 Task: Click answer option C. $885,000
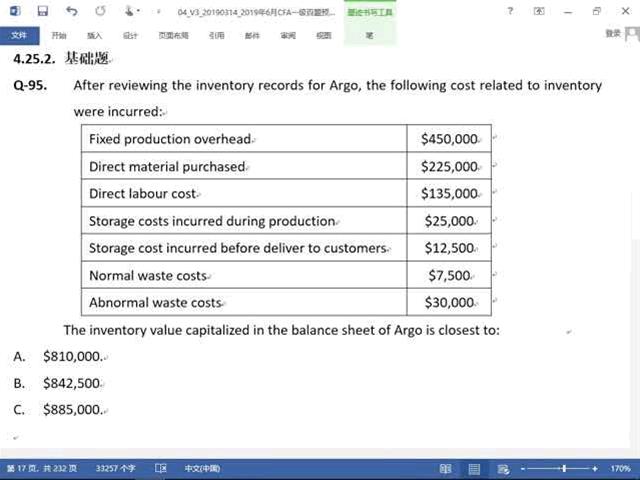click(x=59, y=409)
